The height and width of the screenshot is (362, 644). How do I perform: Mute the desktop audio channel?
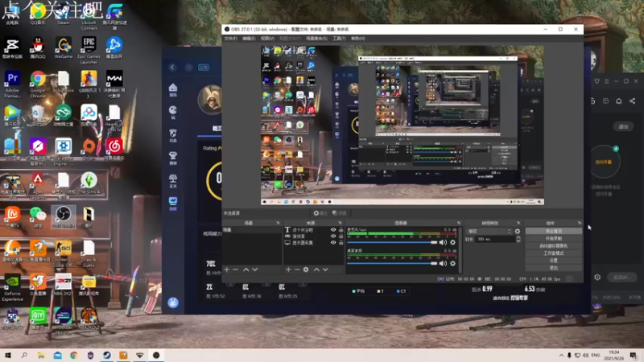(443, 264)
